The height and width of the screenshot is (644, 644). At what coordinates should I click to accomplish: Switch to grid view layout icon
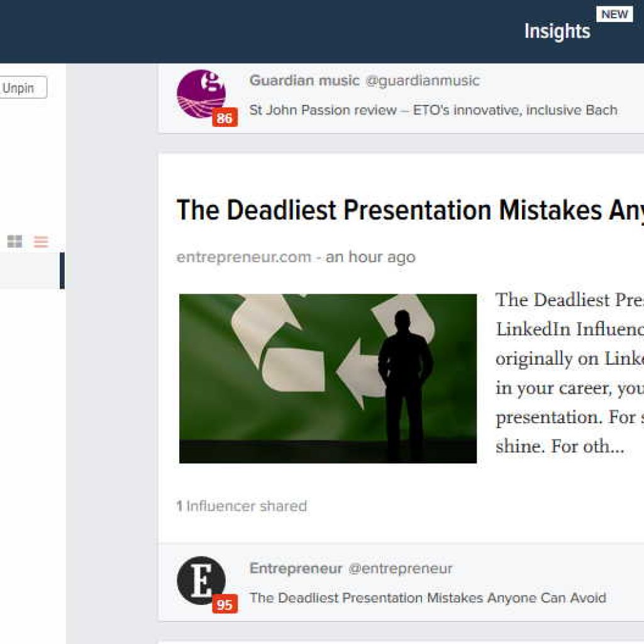[15, 241]
